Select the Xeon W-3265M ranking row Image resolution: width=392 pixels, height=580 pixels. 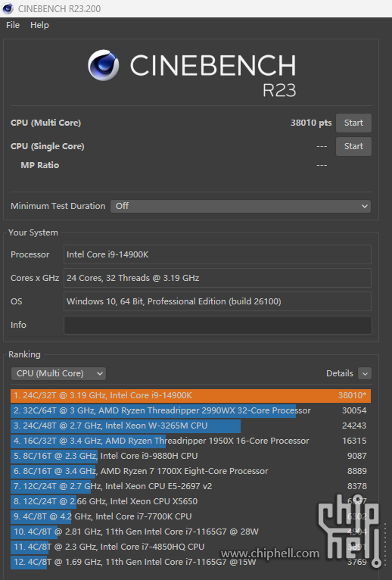pyautogui.click(x=191, y=426)
